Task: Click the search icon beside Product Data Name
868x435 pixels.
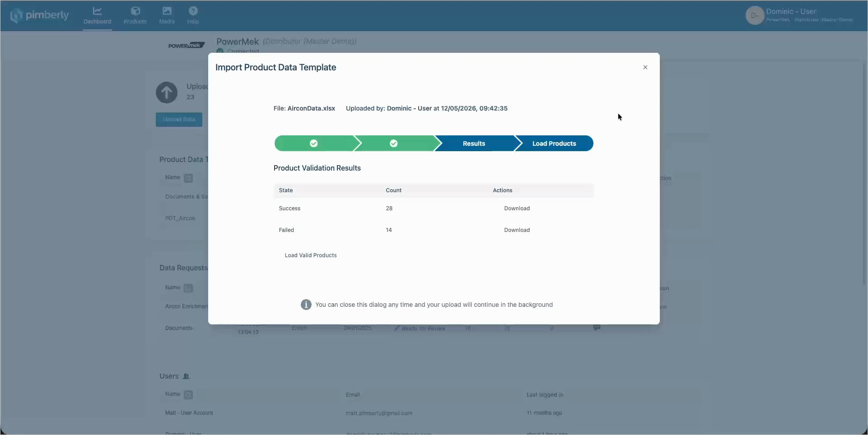Action: tap(188, 178)
